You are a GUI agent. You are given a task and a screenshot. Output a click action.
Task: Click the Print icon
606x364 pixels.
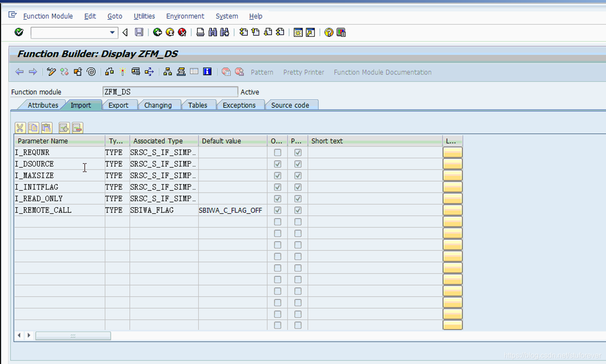point(200,32)
